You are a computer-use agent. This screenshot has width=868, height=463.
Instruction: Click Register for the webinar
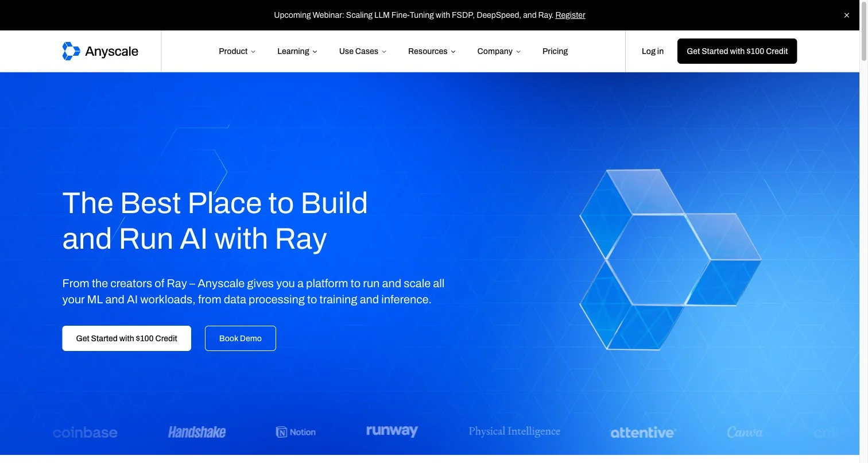coord(570,14)
